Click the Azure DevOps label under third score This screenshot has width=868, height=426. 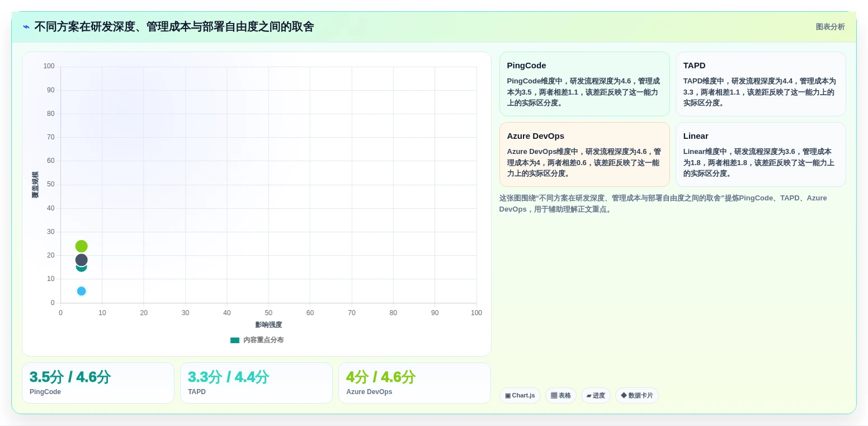point(369,392)
